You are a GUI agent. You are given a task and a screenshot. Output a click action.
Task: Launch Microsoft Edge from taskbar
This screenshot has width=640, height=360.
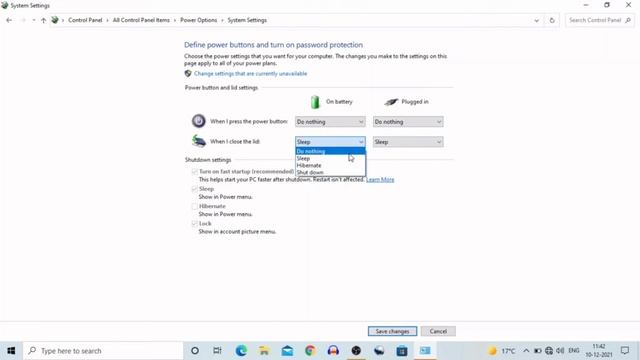pos(241,351)
